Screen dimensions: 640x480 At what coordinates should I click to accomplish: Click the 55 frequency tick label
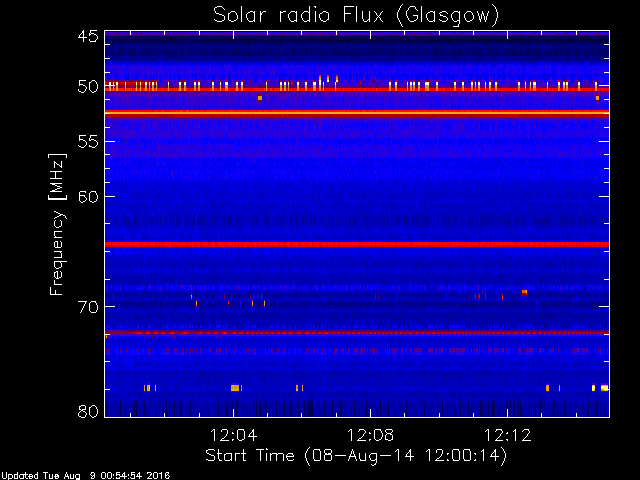[88, 142]
